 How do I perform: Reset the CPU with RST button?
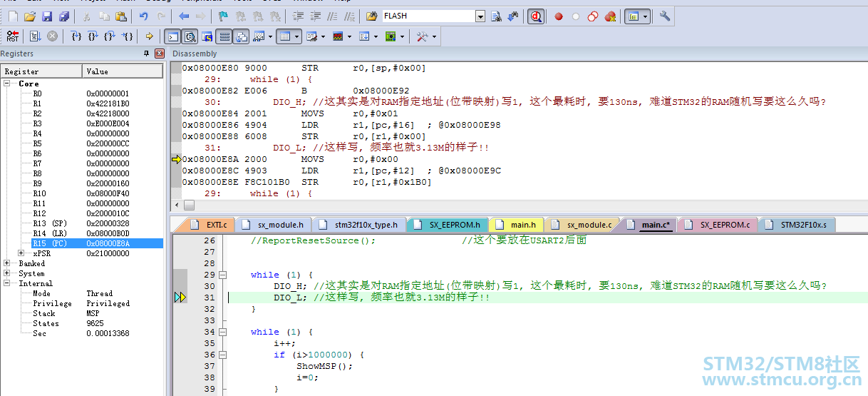coord(13,36)
